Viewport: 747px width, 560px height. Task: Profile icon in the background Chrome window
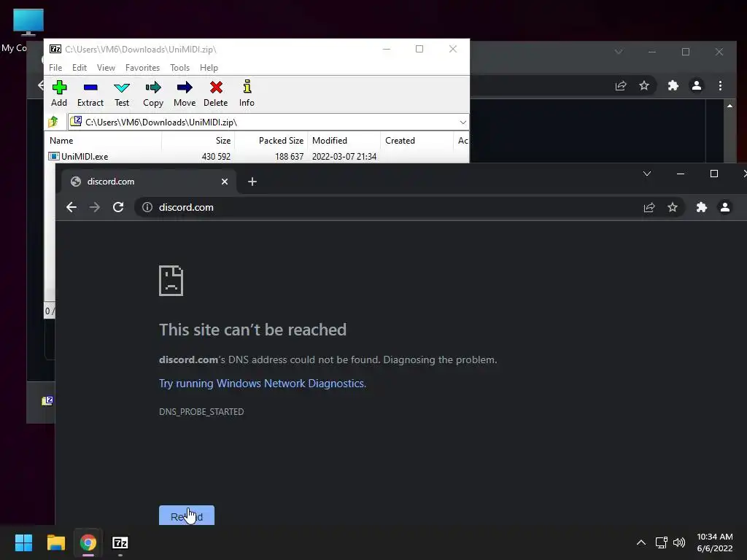pyautogui.click(x=697, y=86)
